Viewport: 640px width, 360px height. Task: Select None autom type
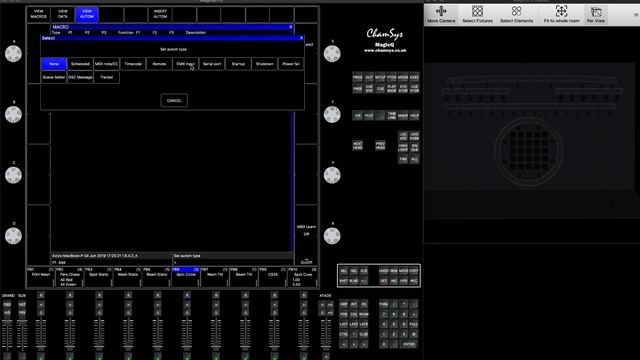tap(54, 64)
